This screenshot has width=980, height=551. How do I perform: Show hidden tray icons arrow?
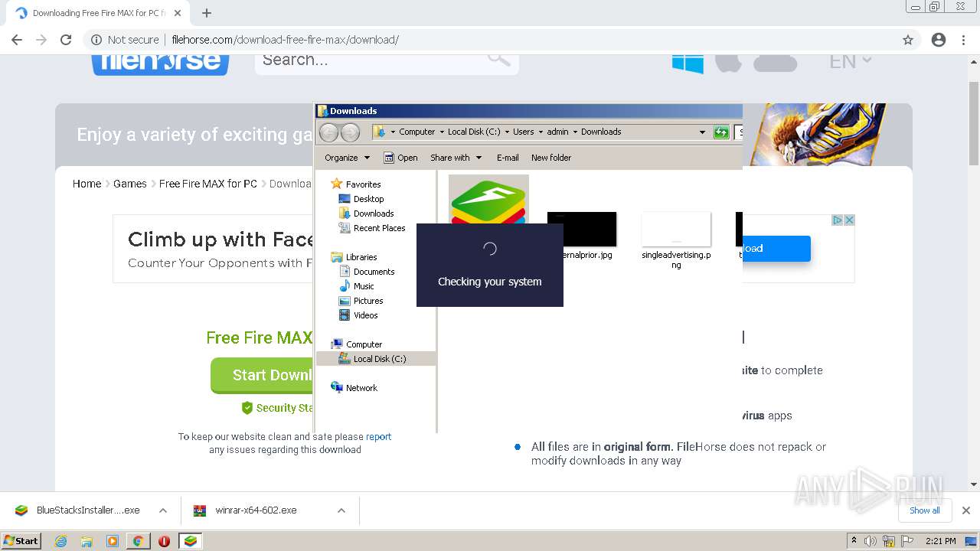tap(854, 541)
